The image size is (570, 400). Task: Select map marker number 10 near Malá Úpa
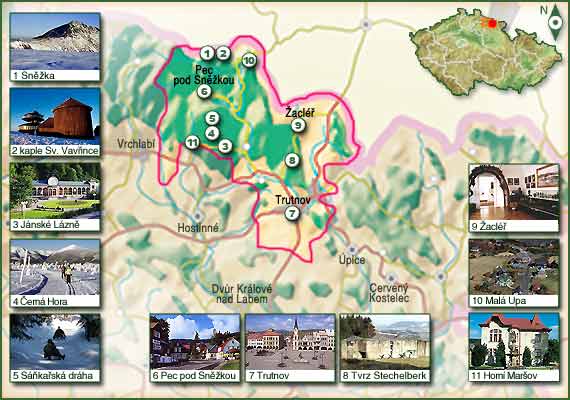(249, 60)
